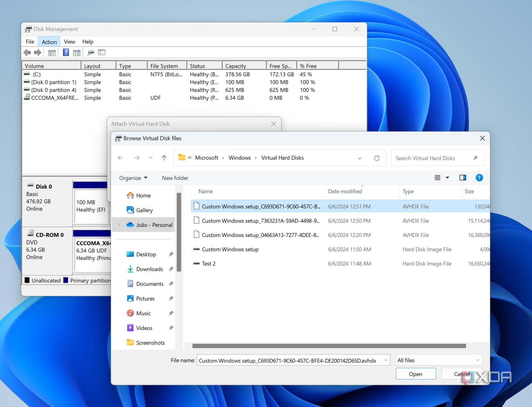Screen dimensions: 532x407
Task: Toggle the preview pane in the browse dialog
Action: tap(463, 178)
